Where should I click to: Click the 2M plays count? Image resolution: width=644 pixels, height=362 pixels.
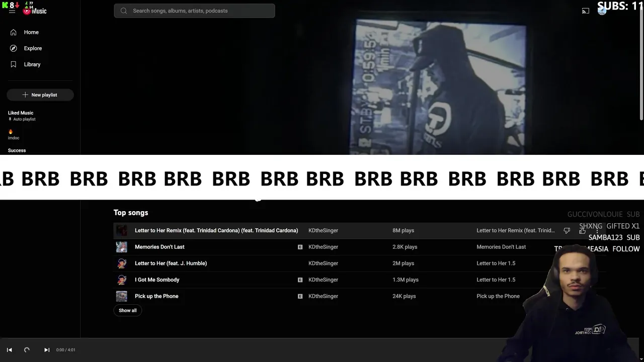tap(403, 263)
